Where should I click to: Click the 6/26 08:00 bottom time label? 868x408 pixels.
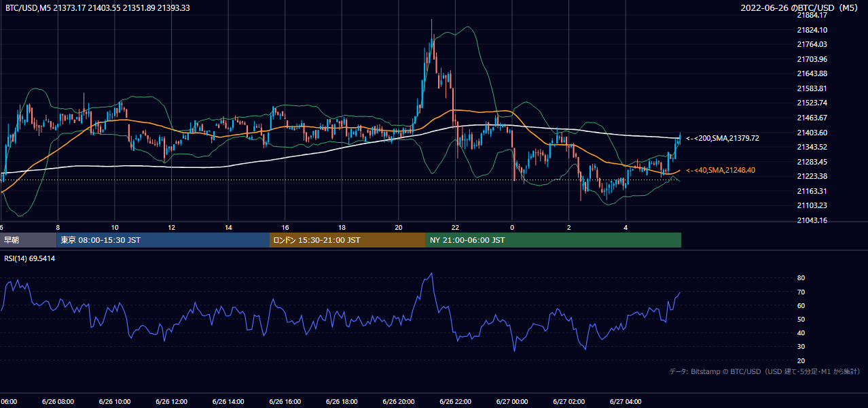point(58,402)
